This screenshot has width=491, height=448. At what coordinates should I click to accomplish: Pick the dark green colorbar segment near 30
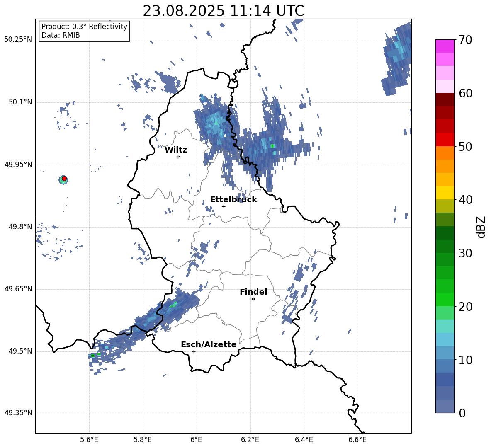(445, 246)
